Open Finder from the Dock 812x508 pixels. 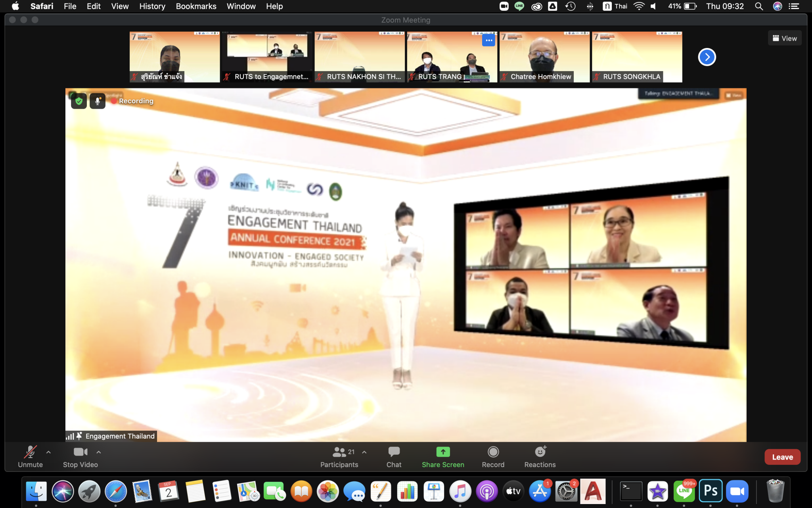point(36,491)
